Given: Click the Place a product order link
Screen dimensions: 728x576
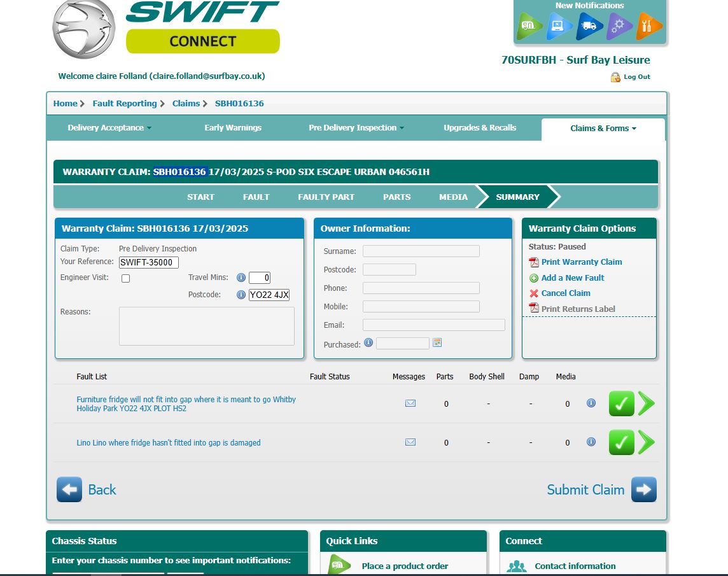Looking at the screenshot, I should pos(405,566).
